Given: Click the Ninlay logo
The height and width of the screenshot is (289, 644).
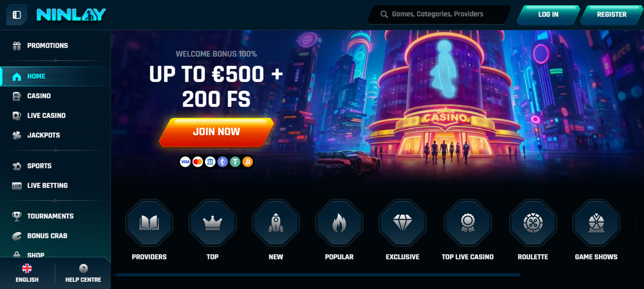Looking at the screenshot, I should click(x=71, y=15).
